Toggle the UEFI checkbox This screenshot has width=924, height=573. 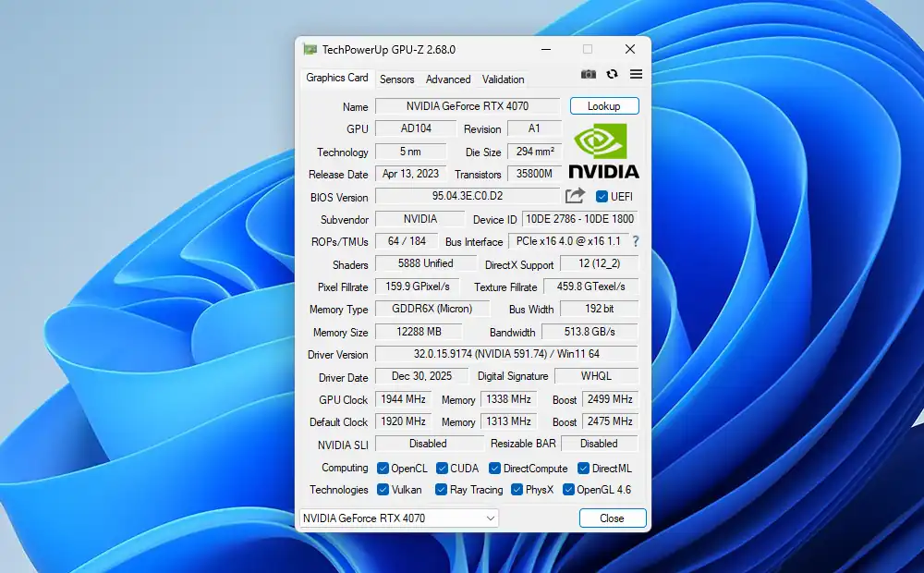(x=602, y=196)
